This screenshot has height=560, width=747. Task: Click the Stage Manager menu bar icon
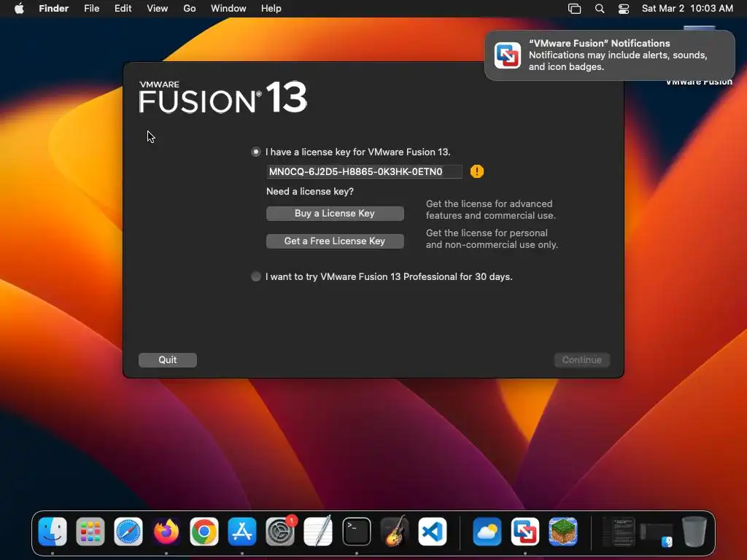[575, 9]
